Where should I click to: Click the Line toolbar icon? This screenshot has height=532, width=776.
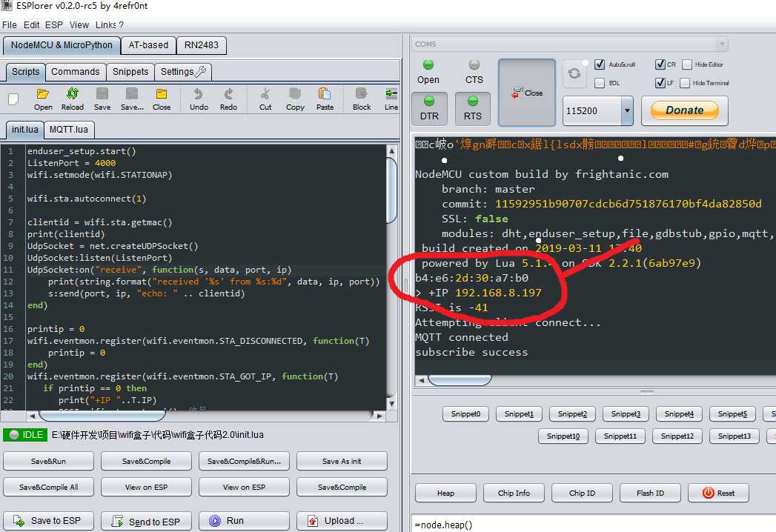[391, 99]
